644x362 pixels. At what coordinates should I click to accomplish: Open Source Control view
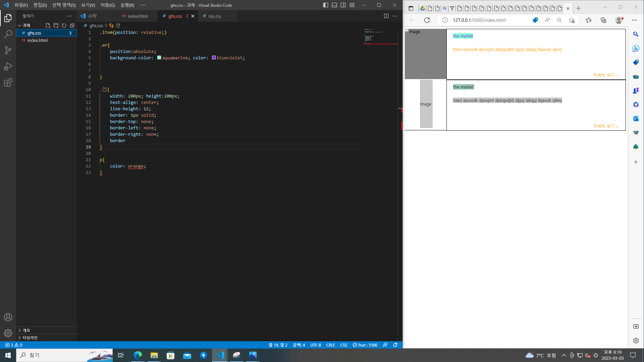point(8,50)
